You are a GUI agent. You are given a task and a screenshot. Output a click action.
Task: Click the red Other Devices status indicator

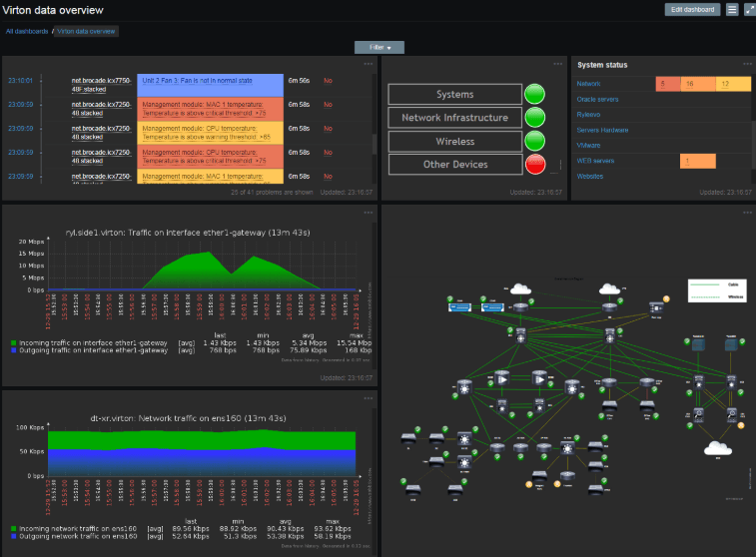coord(537,165)
